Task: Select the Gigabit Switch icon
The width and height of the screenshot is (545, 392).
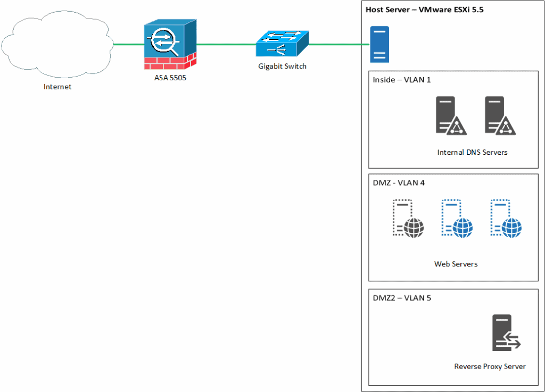Action: [x=282, y=44]
